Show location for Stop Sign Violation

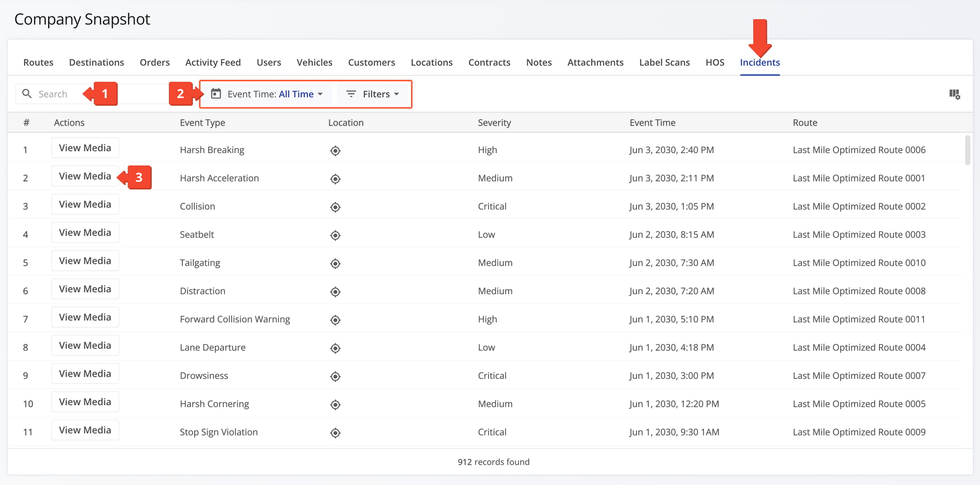pos(335,433)
